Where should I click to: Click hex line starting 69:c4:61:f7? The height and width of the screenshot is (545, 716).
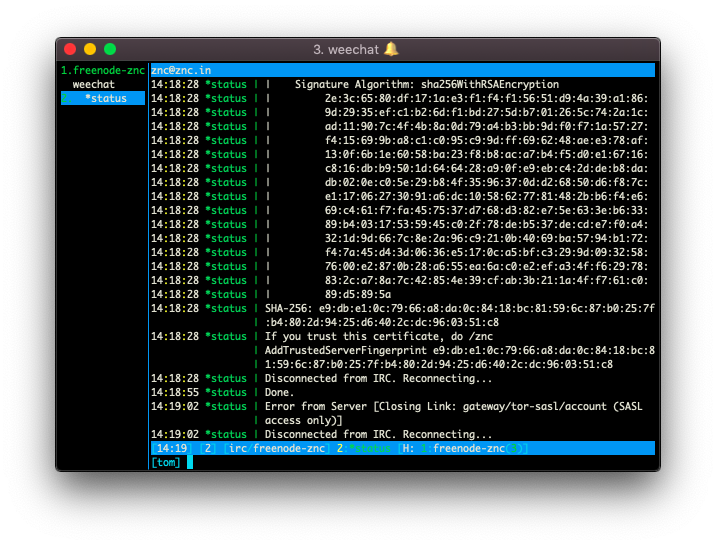486,210
